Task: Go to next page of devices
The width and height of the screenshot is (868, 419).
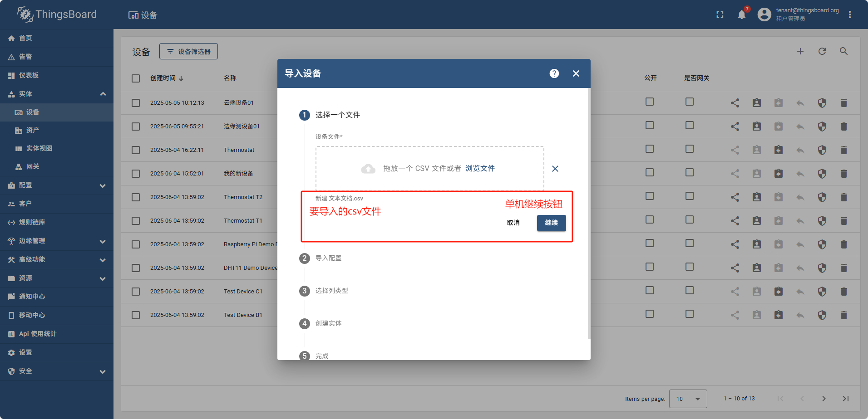Action: (824, 399)
